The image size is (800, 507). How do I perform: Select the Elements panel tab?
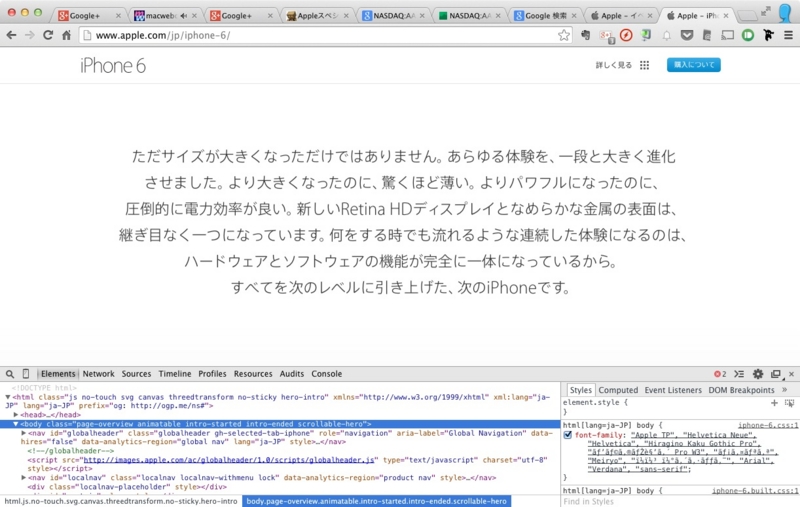click(58, 374)
